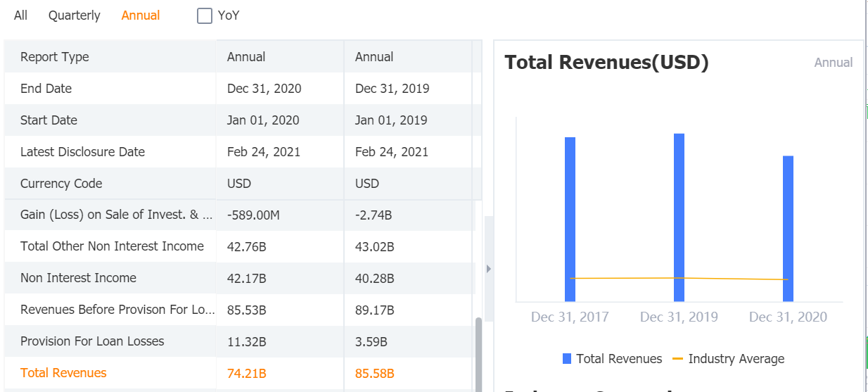Switch to the Quarterly tab
This screenshot has width=868, height=392.
pyautogui.click(x=74, y=15)
